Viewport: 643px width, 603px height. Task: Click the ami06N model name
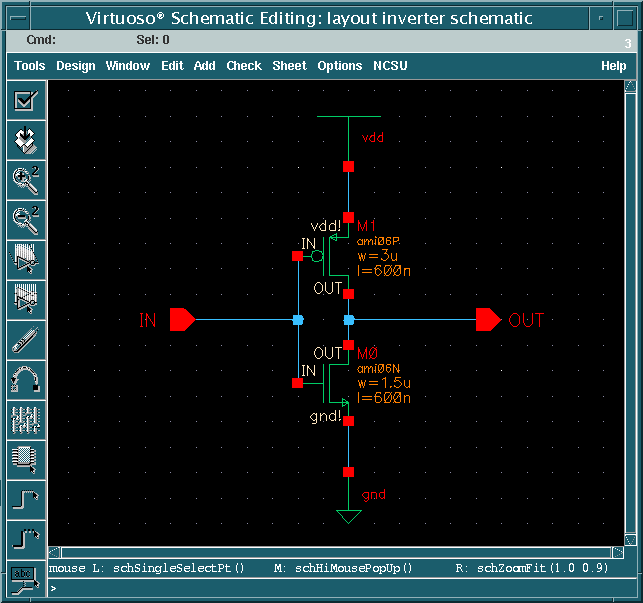coord(378,368)
